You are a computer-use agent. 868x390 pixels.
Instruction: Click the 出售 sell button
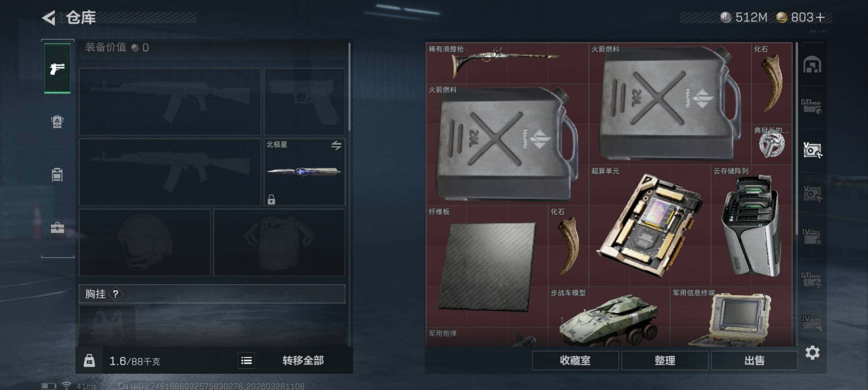(x=754, y=360)
